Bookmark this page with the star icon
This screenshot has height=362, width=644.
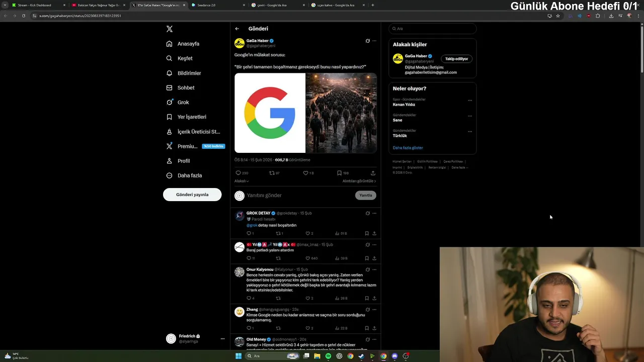pos(557,16)
